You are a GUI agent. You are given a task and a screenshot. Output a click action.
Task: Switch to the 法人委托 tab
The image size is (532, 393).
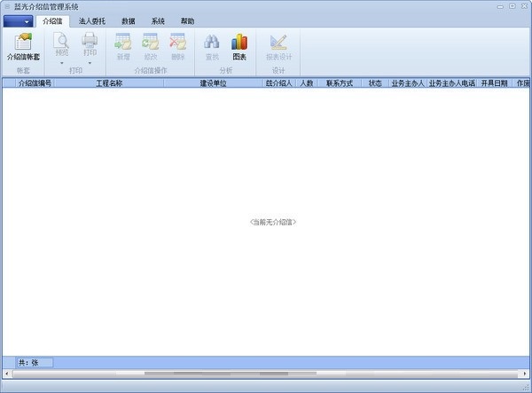[90, 20]
